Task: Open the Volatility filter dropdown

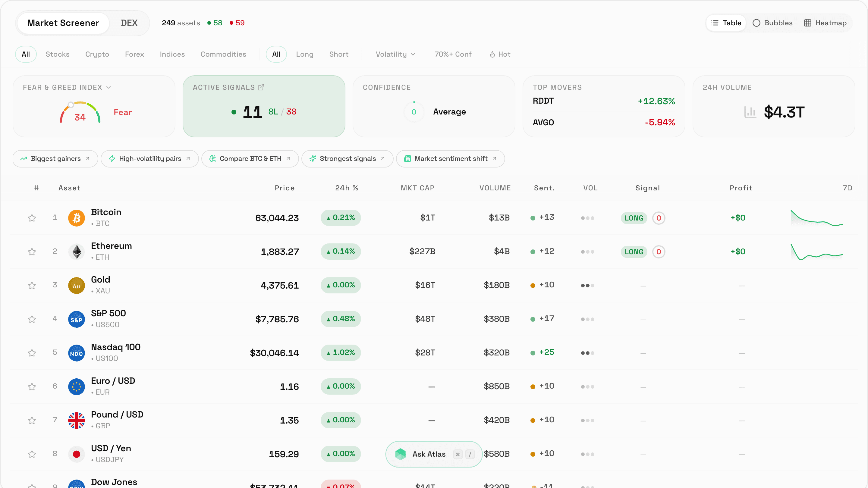Action: point(396,54)
